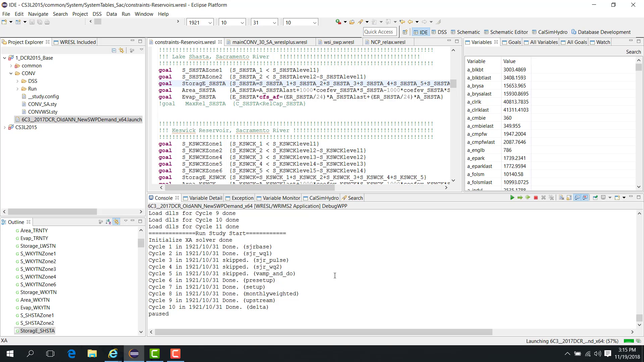Select StoragE_SHSTA in the Outline

pos(37,331)
